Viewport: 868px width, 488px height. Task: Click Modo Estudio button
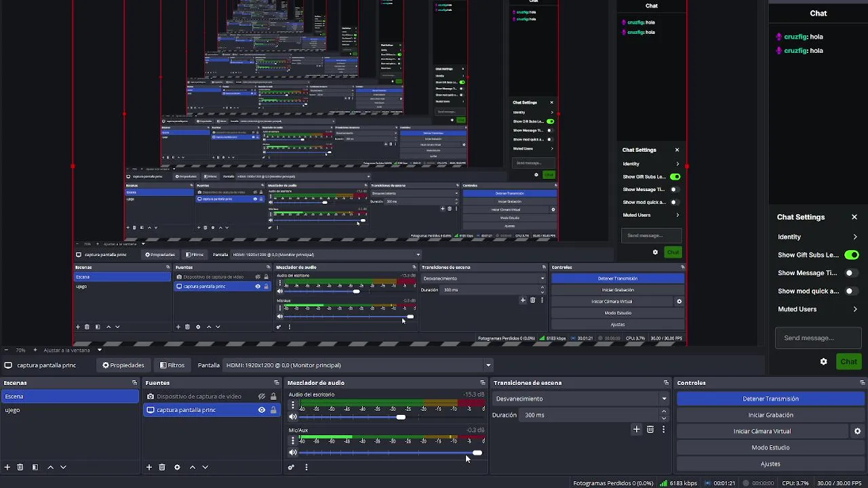coord(770,447)
